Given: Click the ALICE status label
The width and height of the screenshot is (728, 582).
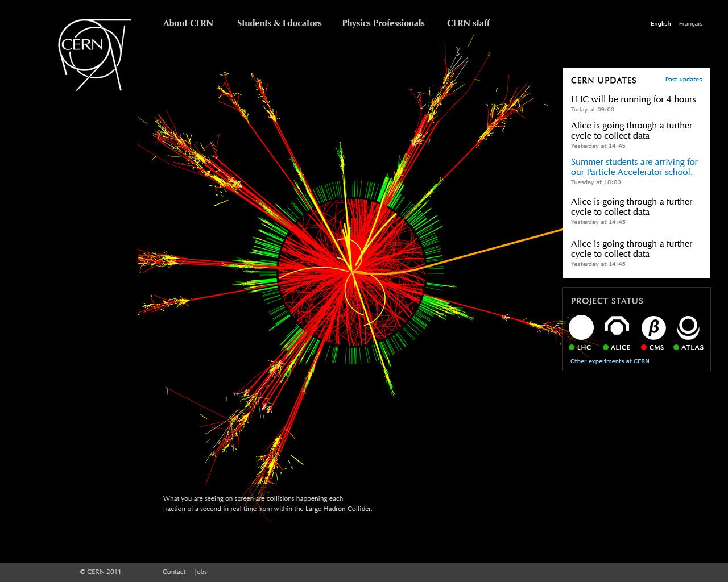Looking at the screenshot, I should pyautogui.click(x=621, y=347).
